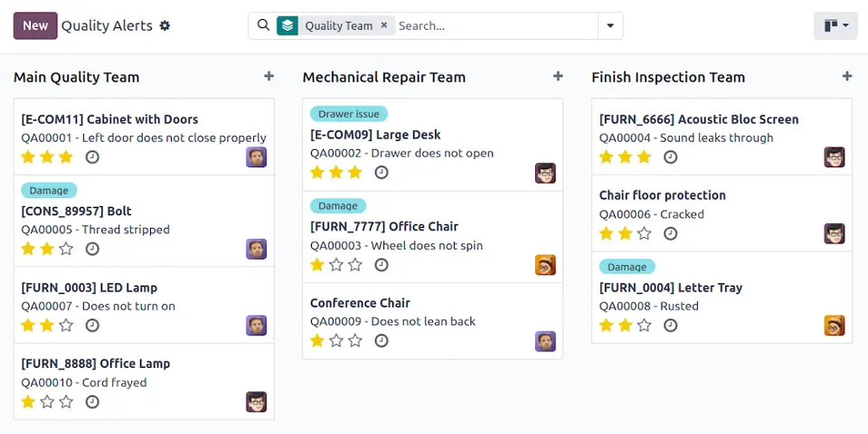Click assignee avatar on Large Desk card
Viewport: 868px width, 434px height.
[544, 173]
